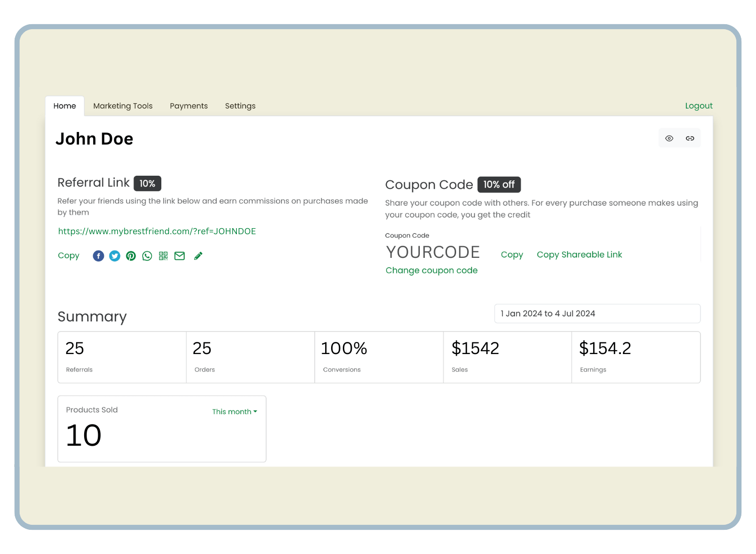The width and height of the screenshot is (756, 554).
Task: Click the Logout link
Action: tap(699, 106)
